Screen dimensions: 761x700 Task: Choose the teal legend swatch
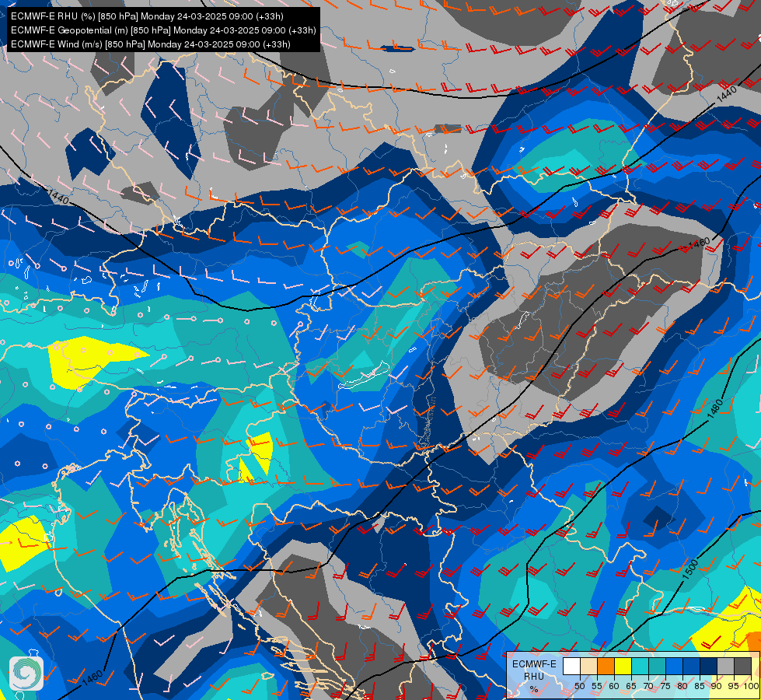657,666
